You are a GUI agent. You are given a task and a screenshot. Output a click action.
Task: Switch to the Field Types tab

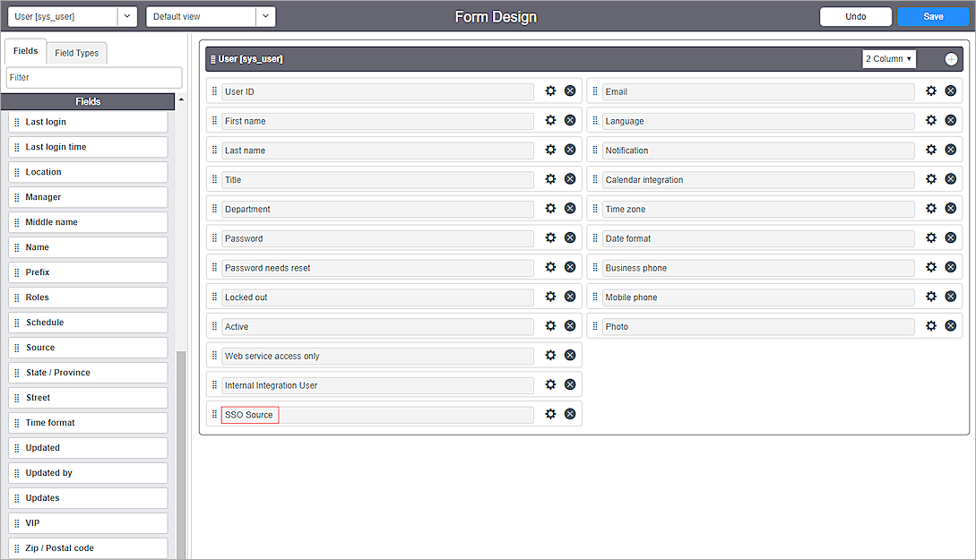click(x=76, y=53)
